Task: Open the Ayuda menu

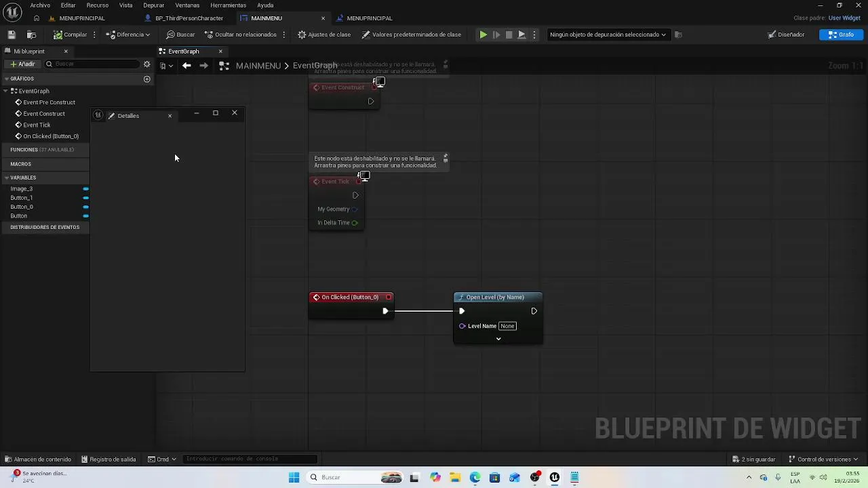Action: click(x=265, y=5)
